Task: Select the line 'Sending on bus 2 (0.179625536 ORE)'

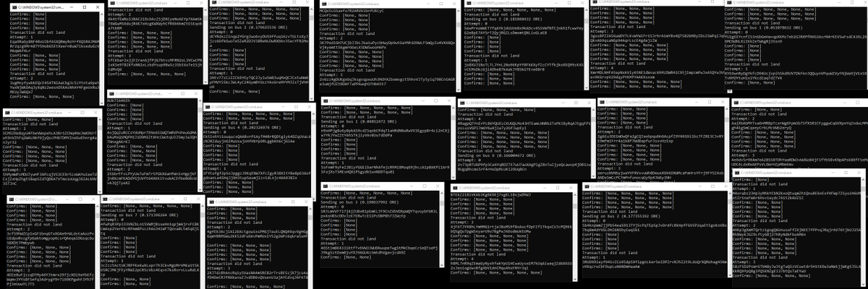Action: tap(248, 27)
